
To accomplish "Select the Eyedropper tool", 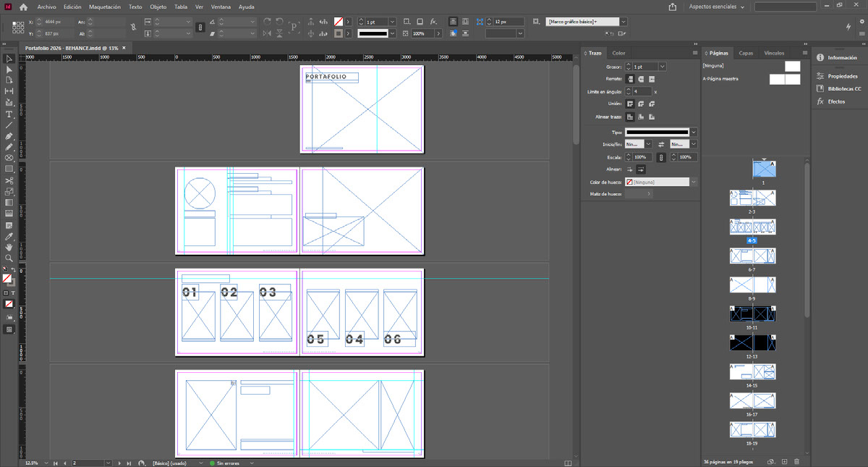I will [9, 237].
